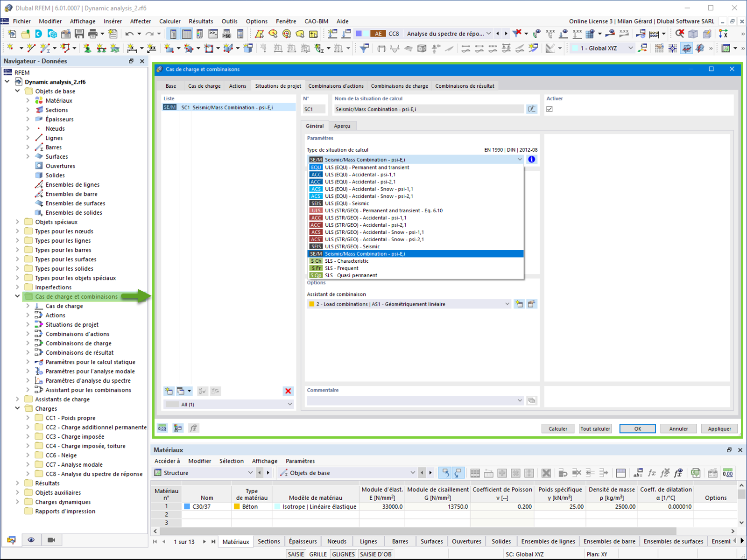This screenshot has width=747, height=560.
Task: Create new combination wizard via icon
Action: 519,304
